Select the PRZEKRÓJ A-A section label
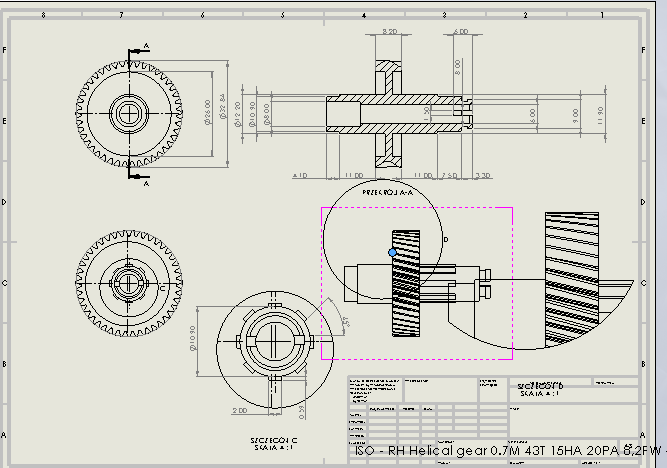 pyautogui.click(x=388, y=192)
